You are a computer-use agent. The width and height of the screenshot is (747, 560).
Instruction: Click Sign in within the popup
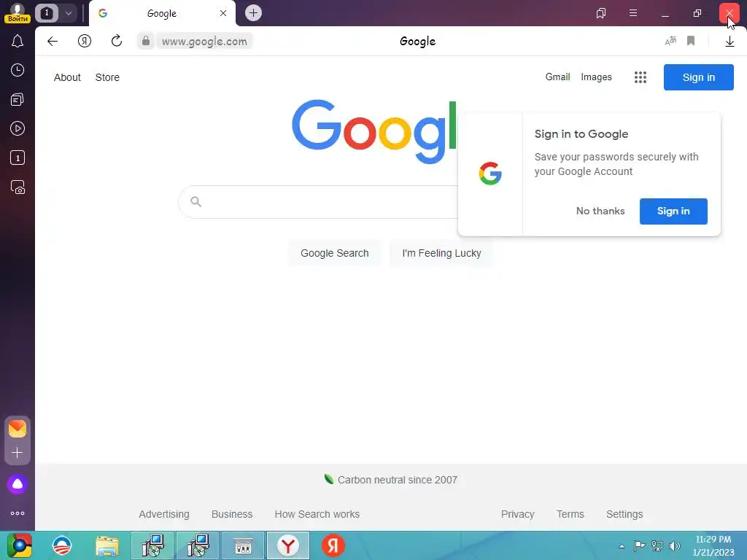pos(673,211)
